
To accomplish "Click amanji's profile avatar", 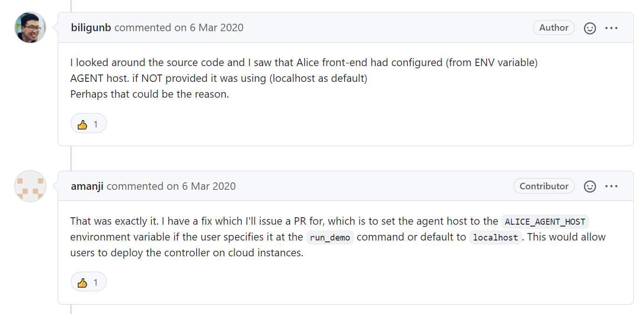I will point(29,186).
